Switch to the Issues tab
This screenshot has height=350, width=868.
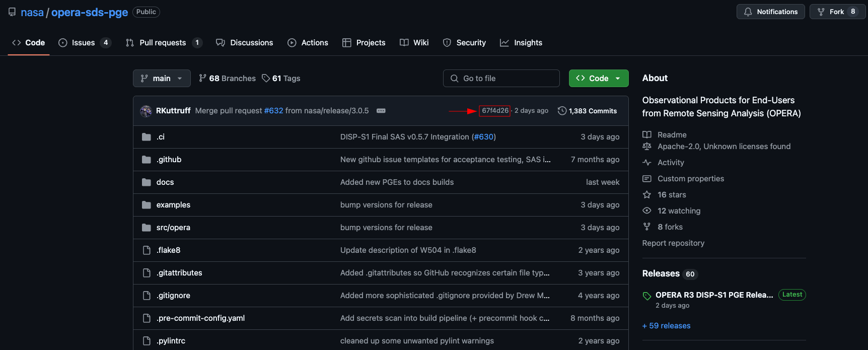click(83, 43)
